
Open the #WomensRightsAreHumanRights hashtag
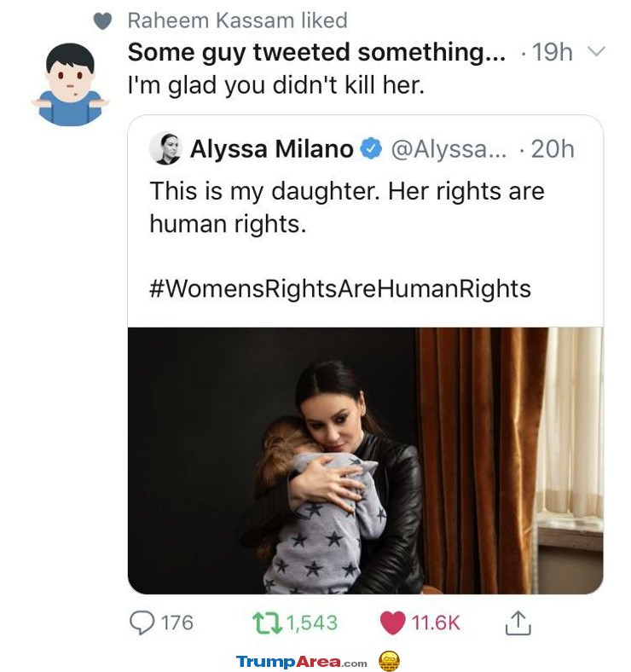pos(340,288)
